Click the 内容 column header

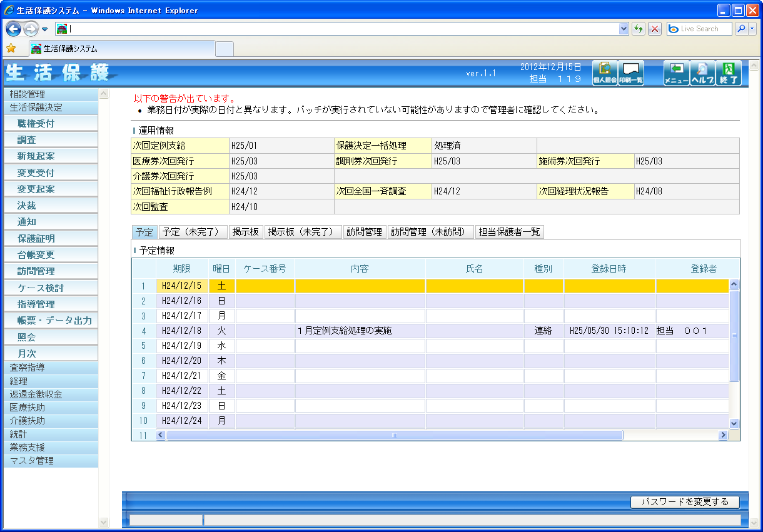[x=360, y=269]
